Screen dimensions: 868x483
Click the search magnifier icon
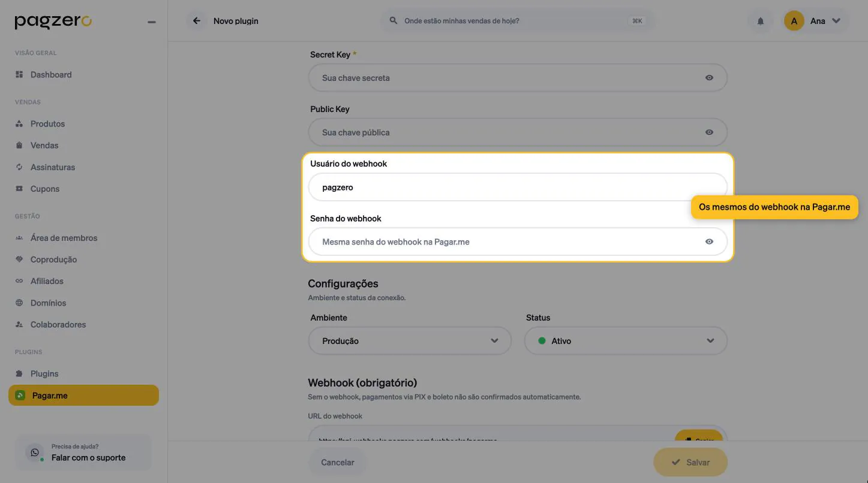[394, 21]
